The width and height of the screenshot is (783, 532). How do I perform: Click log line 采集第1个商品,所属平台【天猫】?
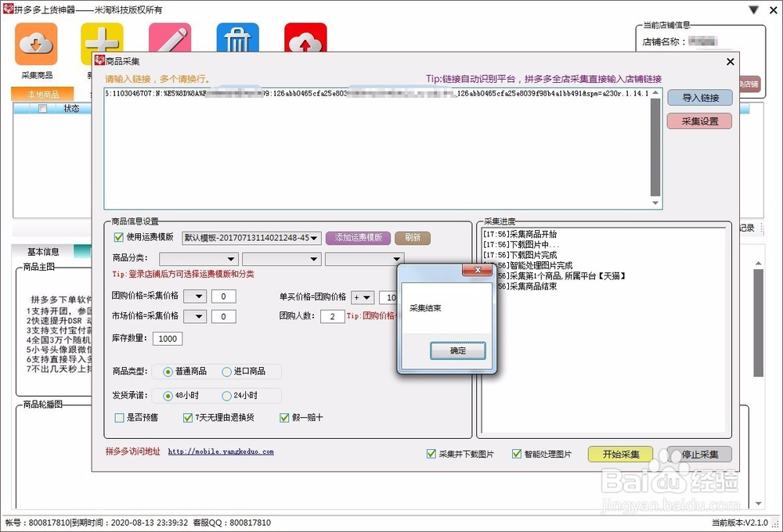click(x=561, y=276)
